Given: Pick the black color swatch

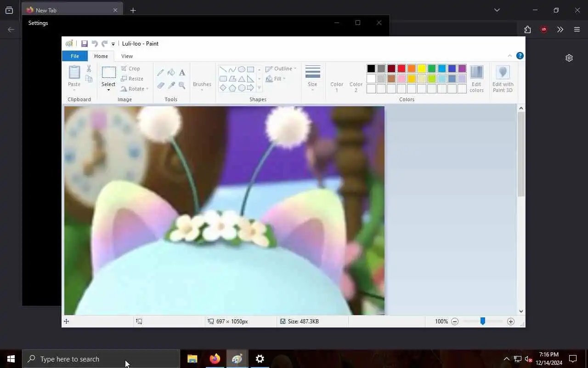Looking at the screenshot, I should click(x=371, y=69).
